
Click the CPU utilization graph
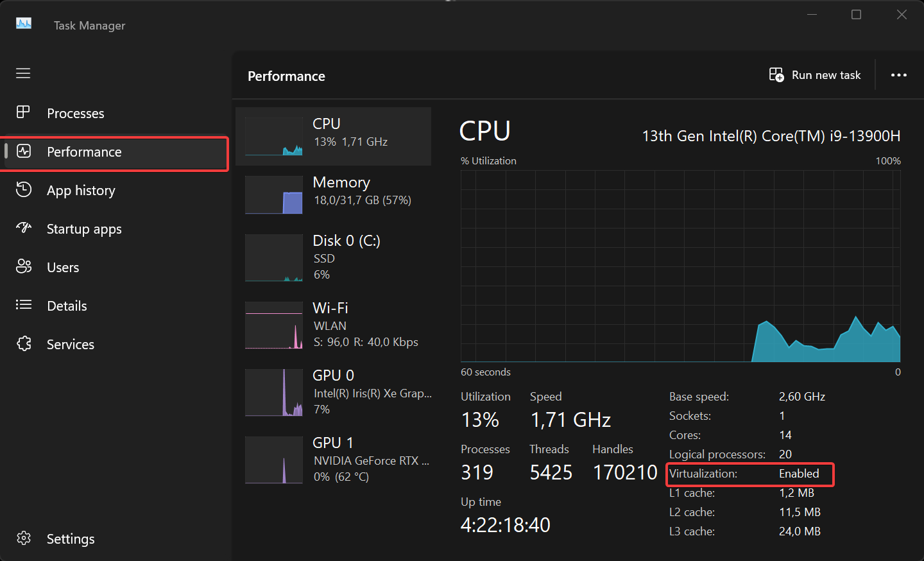[x=680, y=266]
